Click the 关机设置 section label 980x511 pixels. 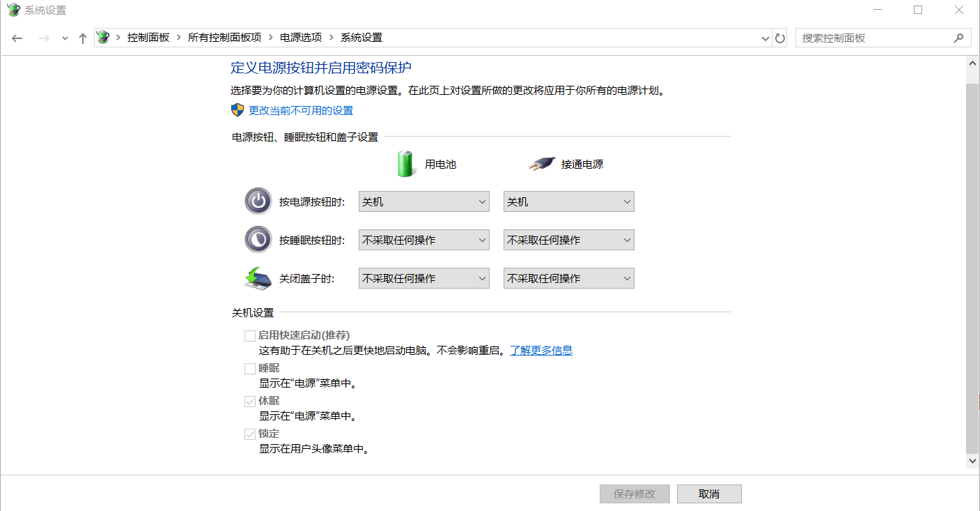click(253, 313)
